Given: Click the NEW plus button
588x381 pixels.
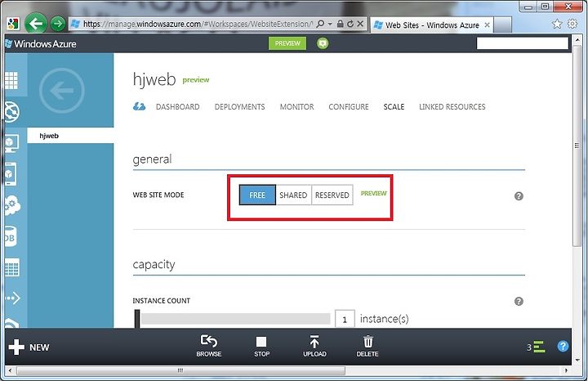Looking at the screenshot, I should point(29,347).
